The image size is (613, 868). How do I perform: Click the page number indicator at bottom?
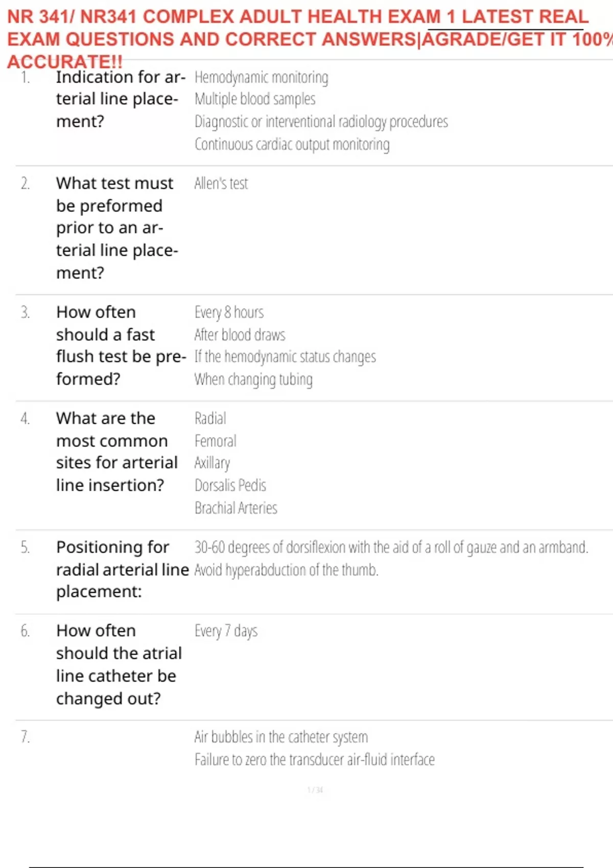tap(315, 790)
